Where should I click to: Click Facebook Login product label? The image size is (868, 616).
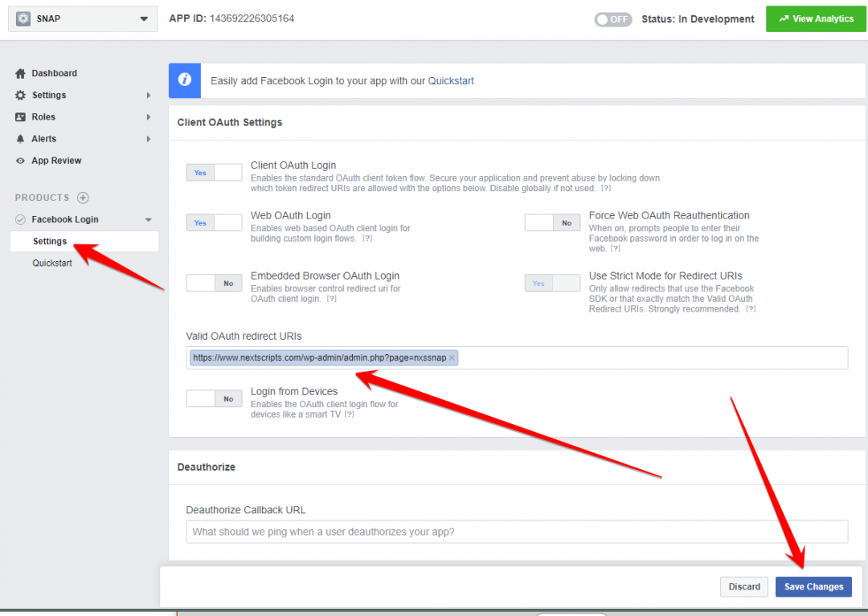pos(65,219)
